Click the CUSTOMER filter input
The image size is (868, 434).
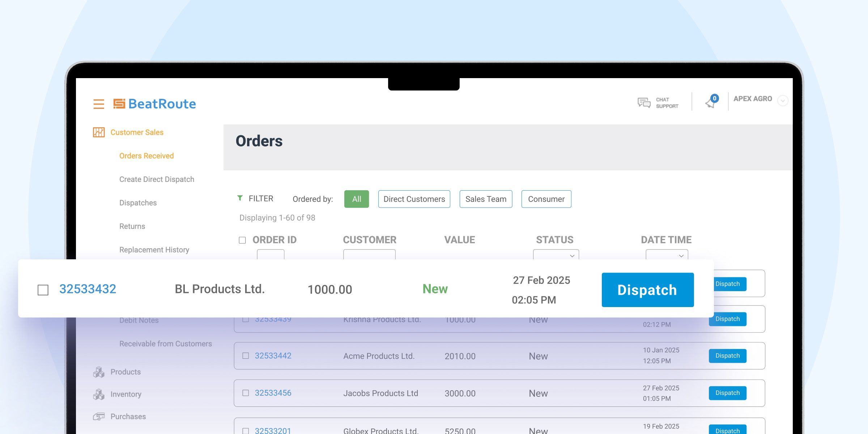(x=369, y=255)
